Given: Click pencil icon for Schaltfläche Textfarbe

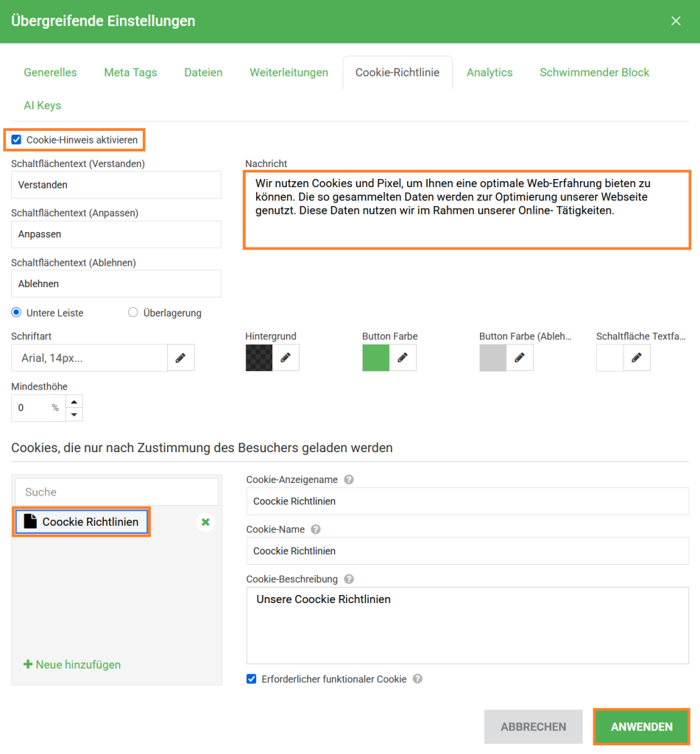Looking at the screenshot, I should click(637, 358).
